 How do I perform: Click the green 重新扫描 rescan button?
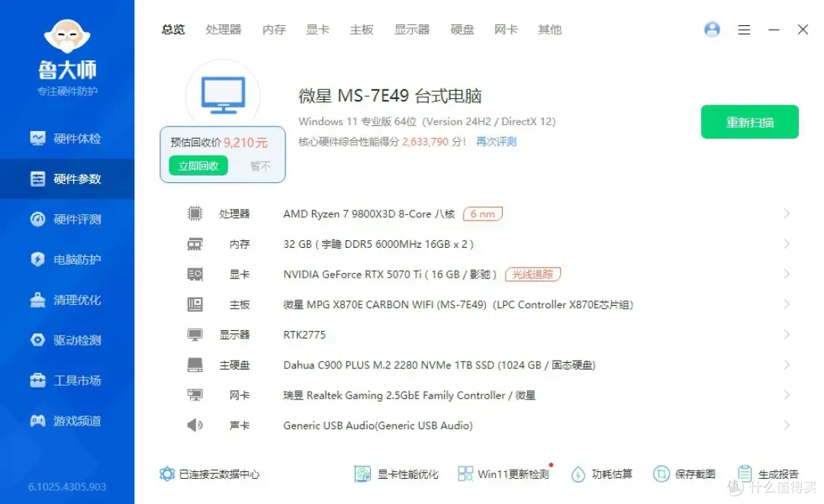pyautogui.click(x=750, y=122)
